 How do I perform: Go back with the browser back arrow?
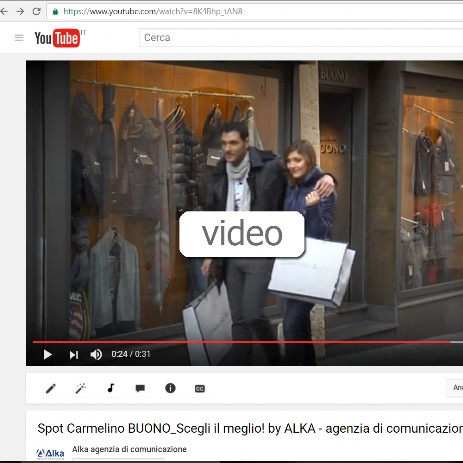(4, 12)
